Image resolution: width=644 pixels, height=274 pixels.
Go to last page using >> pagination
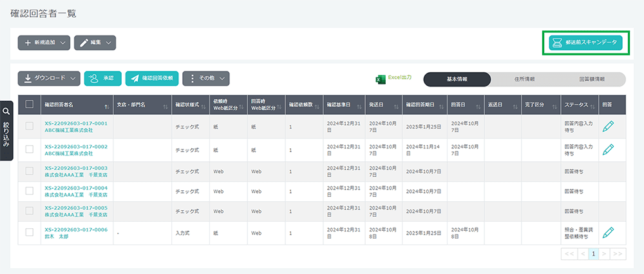(618, 254)
